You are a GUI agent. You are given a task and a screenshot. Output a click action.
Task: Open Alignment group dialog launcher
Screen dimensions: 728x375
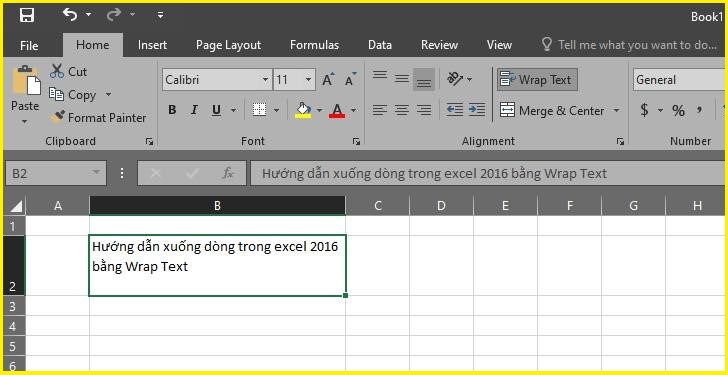pos(620,142)
